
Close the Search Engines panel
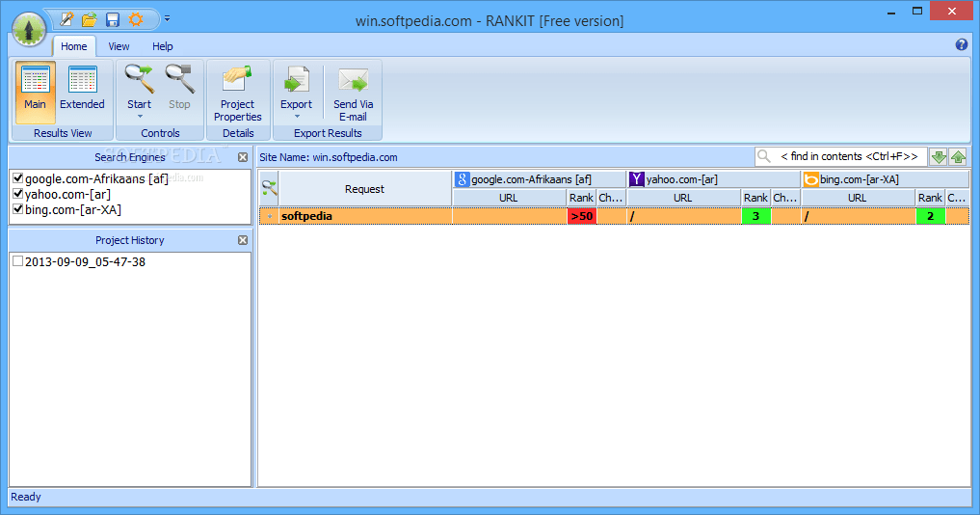243,158
